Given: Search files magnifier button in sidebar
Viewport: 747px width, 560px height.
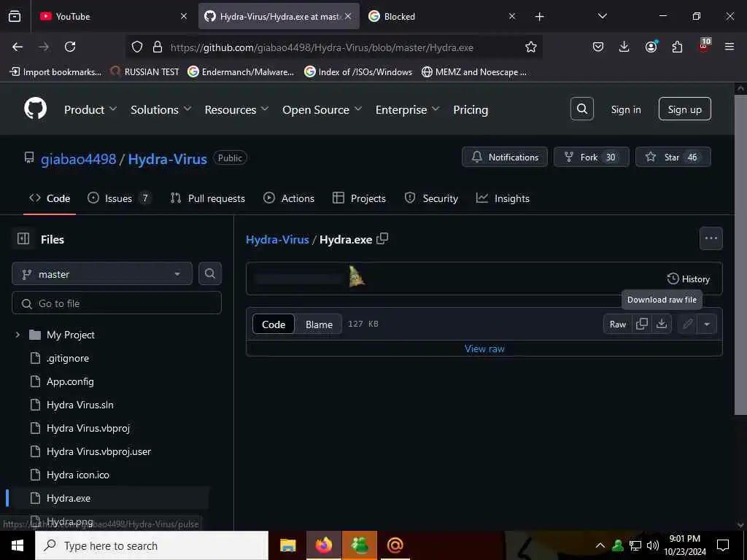Looking at the screenshot, I should pyautogui.click(x=209, y=274).
